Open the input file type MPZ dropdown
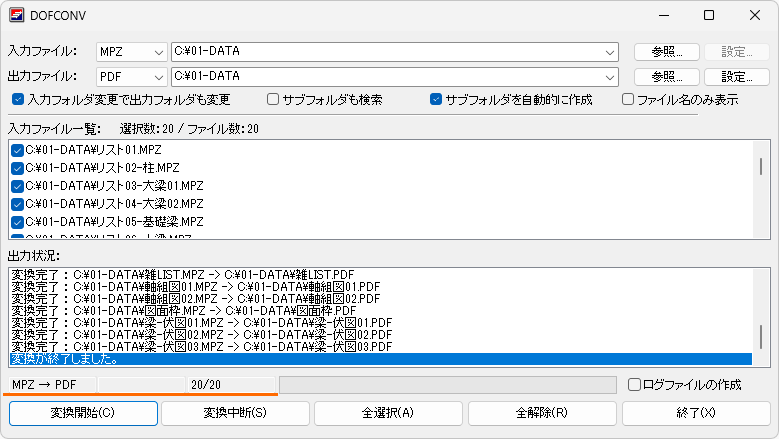The height and width of the screenshot is (439, 779). coord(132,52)
